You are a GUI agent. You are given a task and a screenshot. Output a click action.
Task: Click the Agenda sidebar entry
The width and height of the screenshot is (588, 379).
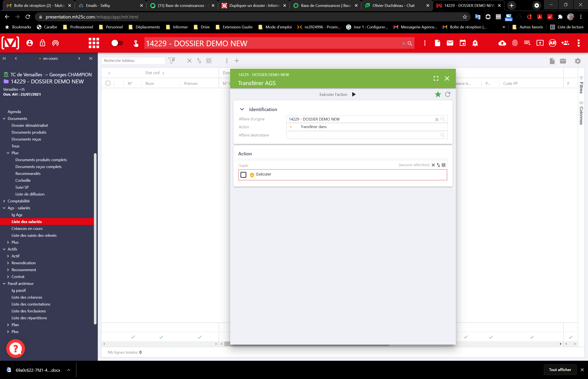(x=14, y=112)
